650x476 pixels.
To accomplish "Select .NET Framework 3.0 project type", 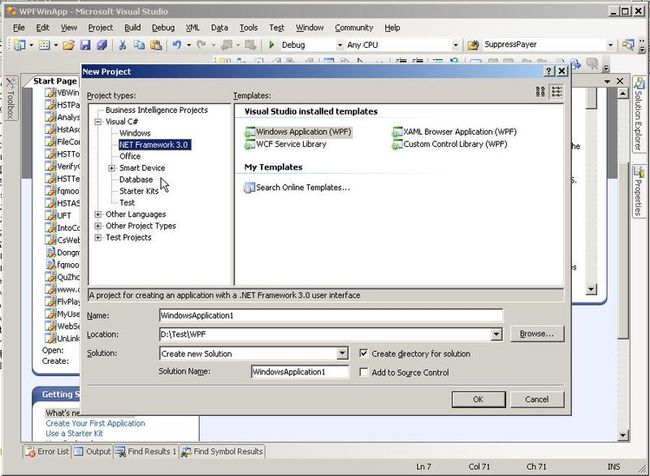I will 155,145.
